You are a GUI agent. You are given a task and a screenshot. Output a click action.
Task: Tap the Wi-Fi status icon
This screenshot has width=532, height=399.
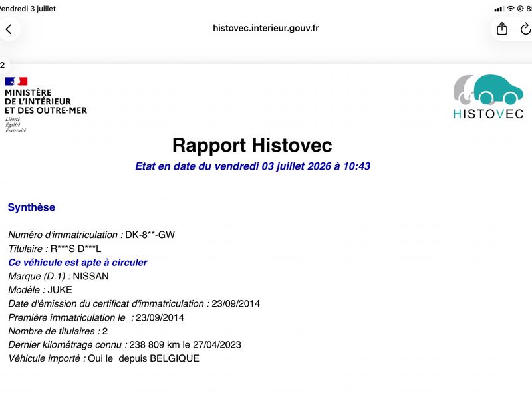click(x=511, y=9)
